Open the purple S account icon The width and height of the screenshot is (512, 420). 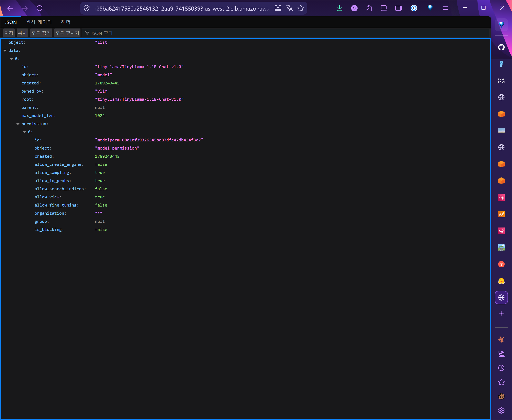click(x=354, y=8)
